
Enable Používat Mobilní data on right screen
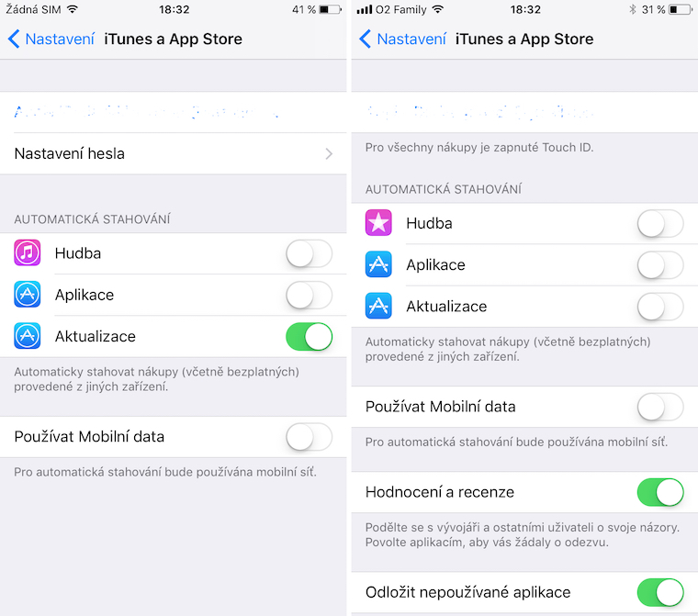coord(660,407)
